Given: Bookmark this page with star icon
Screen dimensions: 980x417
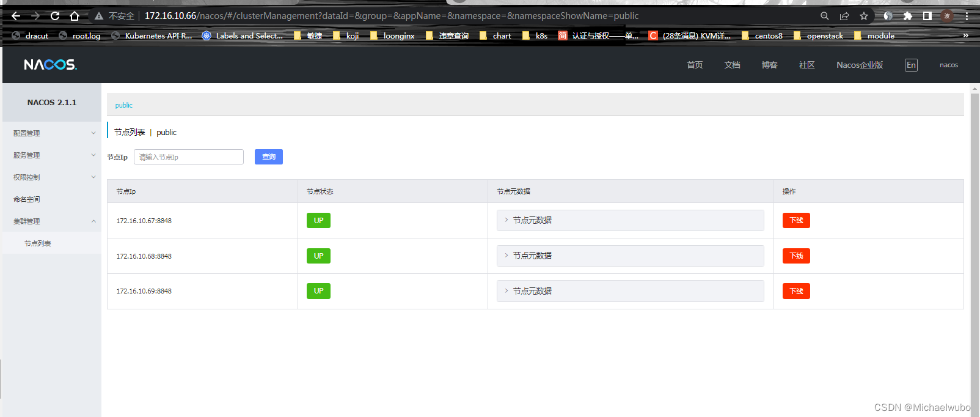Looking at the screenshot, I should (864, 16).
